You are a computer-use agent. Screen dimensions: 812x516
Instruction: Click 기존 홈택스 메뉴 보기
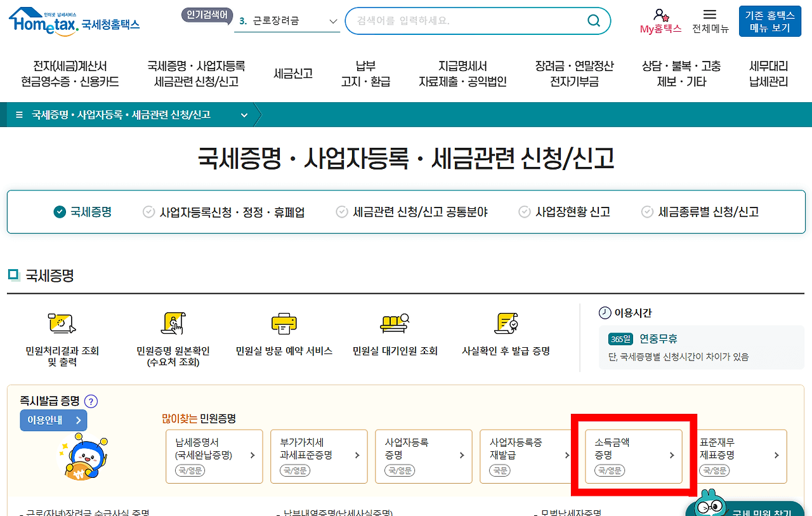(x=769, y=21)
